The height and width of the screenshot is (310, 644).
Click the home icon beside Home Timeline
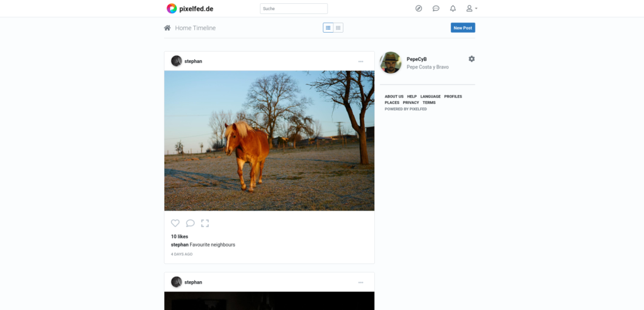167,28
